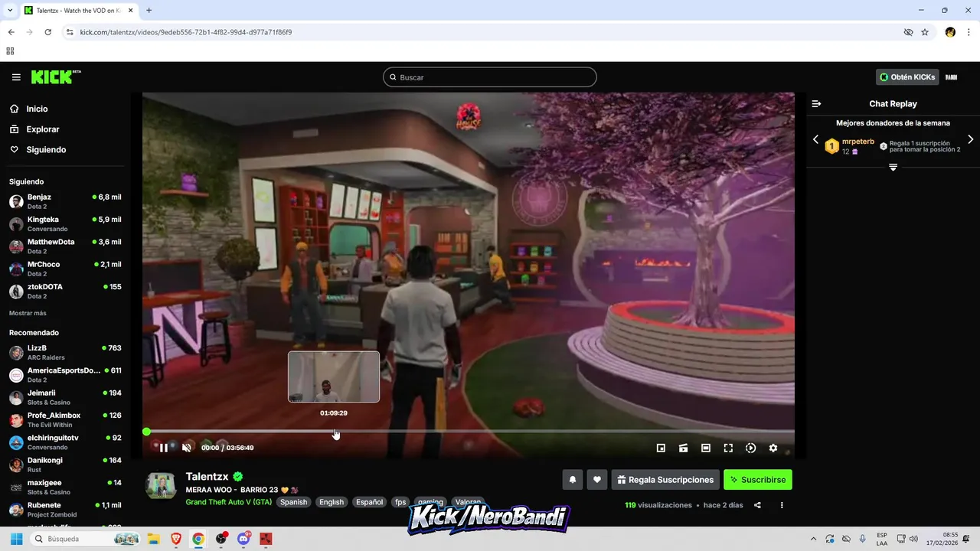Click the green progress handle at start
This screenshot has width=980, height=551.
pyautogui.click(x=146, y=432)
